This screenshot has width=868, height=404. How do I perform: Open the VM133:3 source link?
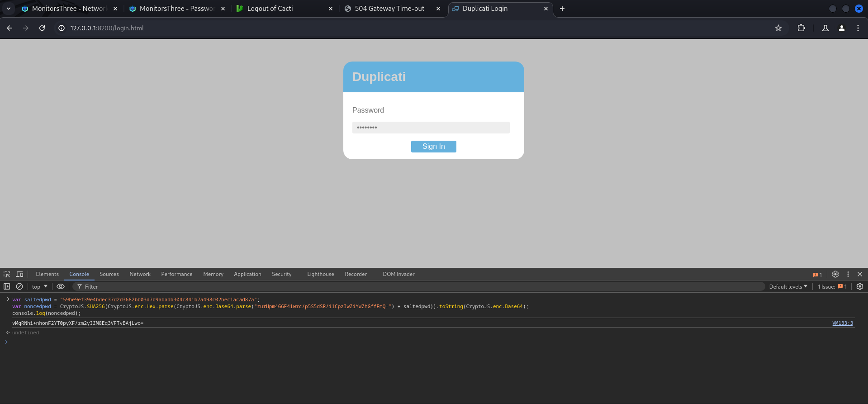[842, 323]
